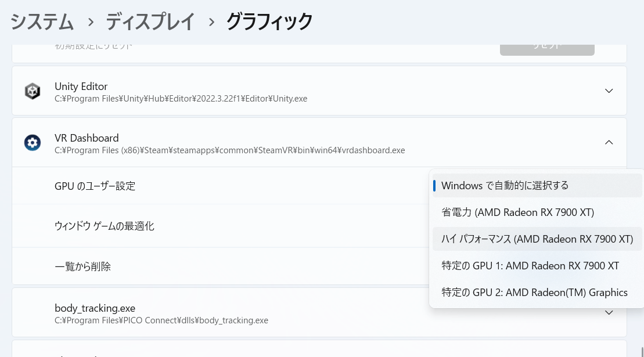
Task: Expand the body_tracking.exe entry chevron
Action: 609,313
